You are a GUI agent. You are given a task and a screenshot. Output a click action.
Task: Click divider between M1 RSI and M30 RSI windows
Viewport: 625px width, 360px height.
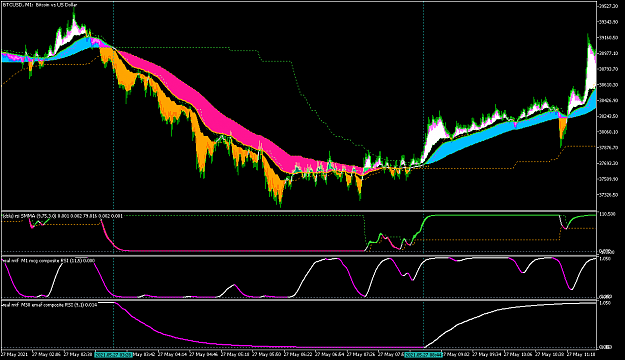(299, 299)
